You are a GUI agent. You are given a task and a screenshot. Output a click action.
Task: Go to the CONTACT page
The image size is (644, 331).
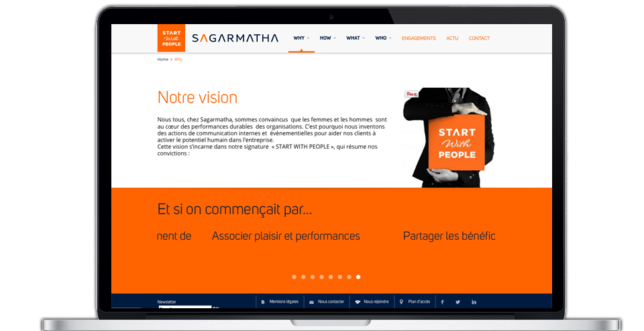click(479, 38)
